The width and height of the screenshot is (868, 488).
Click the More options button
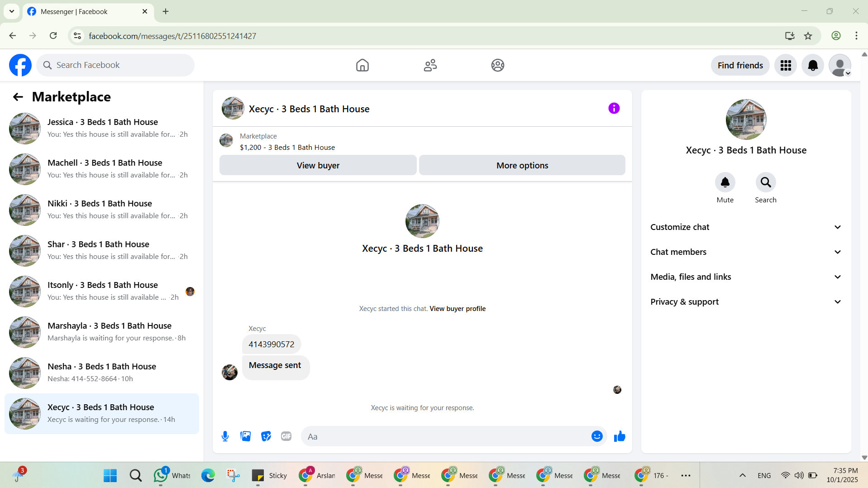click(522, 165)
